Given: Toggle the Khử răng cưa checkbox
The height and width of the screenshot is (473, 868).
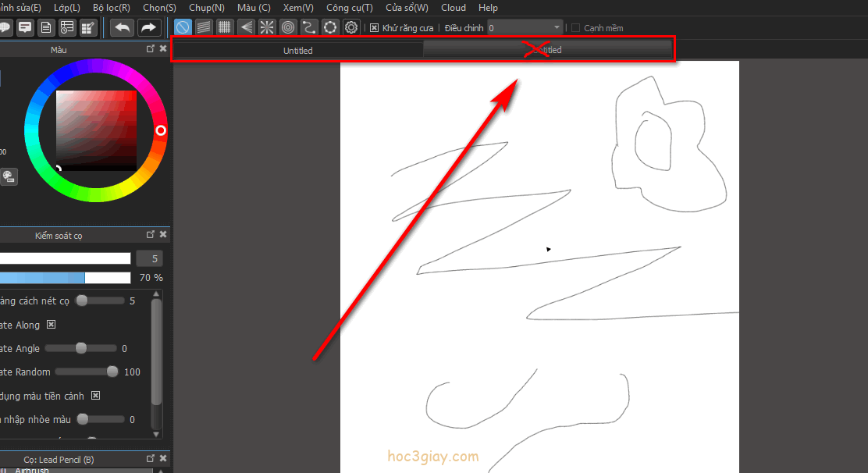Looking at the screenshot, I should tap(374, 27).
